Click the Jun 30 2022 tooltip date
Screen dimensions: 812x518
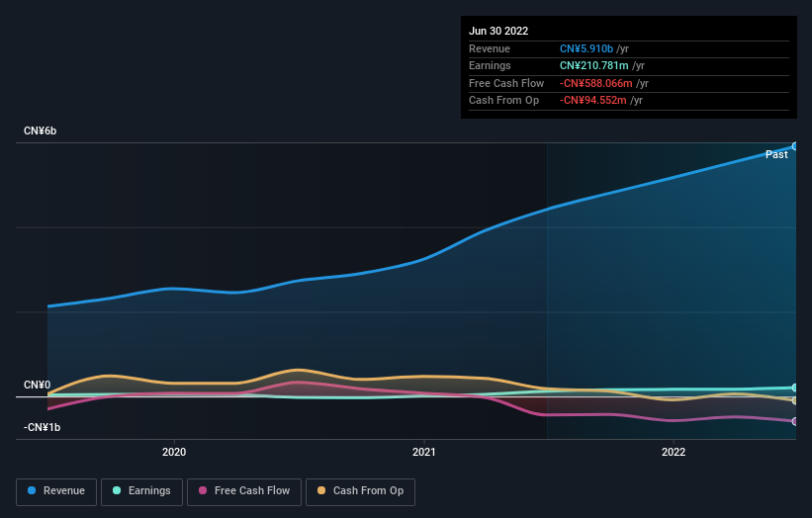tap(497, 31)
